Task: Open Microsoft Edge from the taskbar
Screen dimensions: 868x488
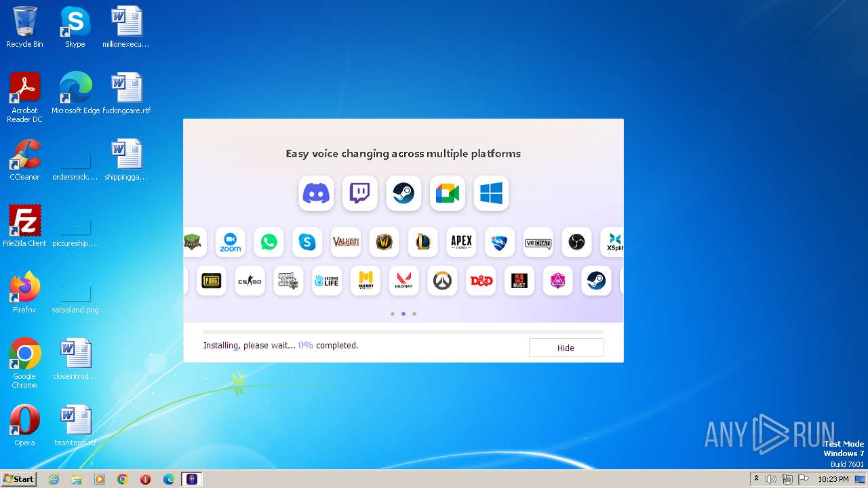Action: 169,479
